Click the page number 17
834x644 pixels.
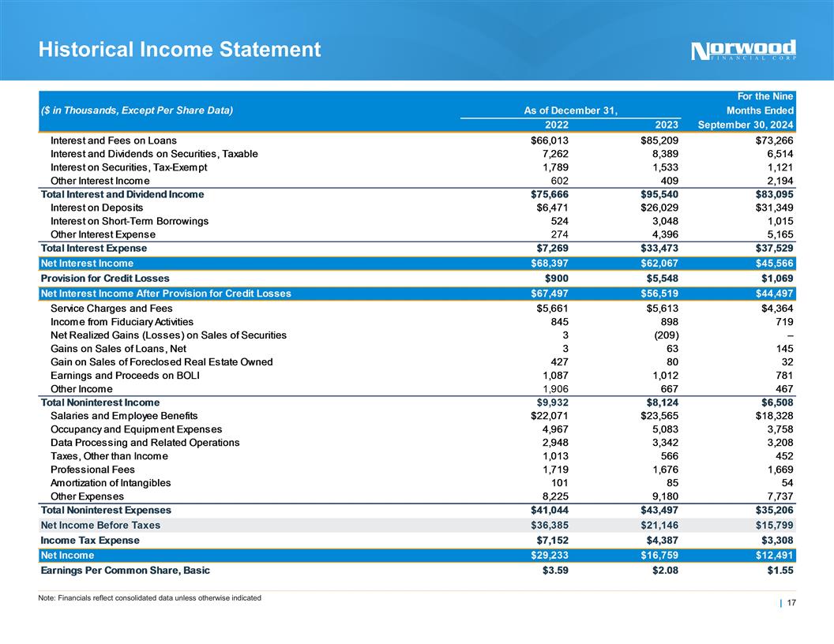point(790,604)
